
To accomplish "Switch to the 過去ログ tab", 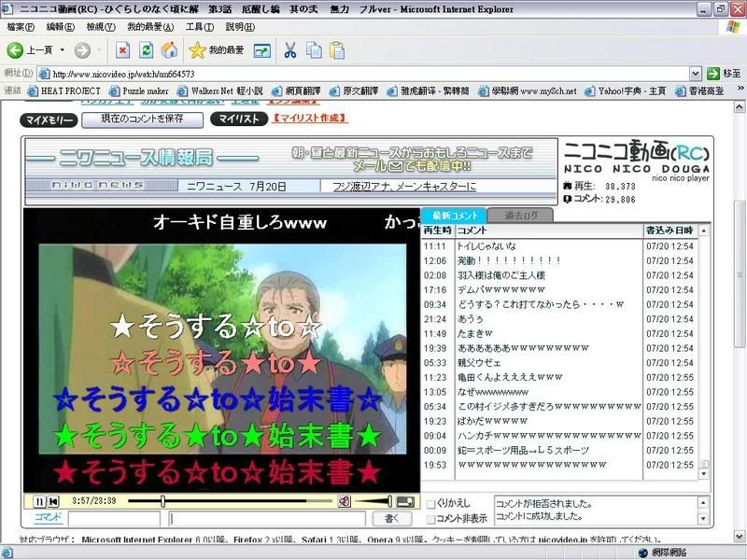I will [x=518, y=216].
